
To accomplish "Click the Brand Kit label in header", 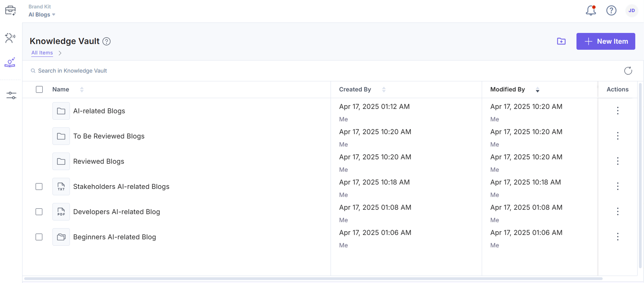I will [40, 7].
